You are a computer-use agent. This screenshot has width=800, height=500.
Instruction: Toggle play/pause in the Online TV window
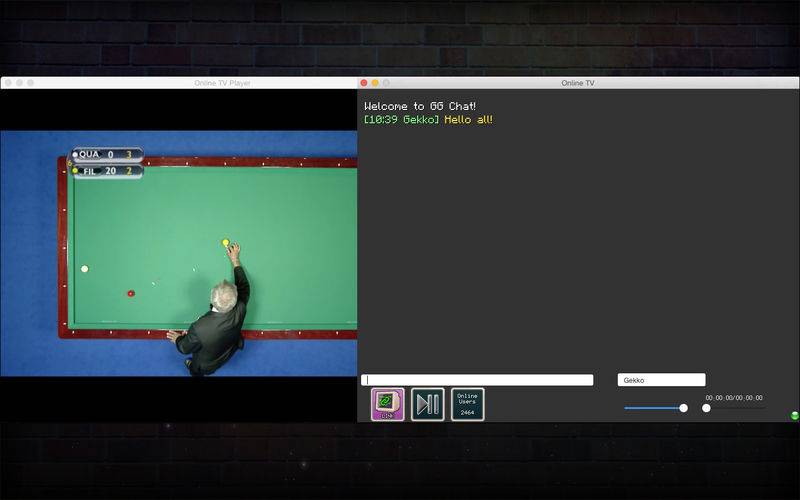(x=428, y=405)
